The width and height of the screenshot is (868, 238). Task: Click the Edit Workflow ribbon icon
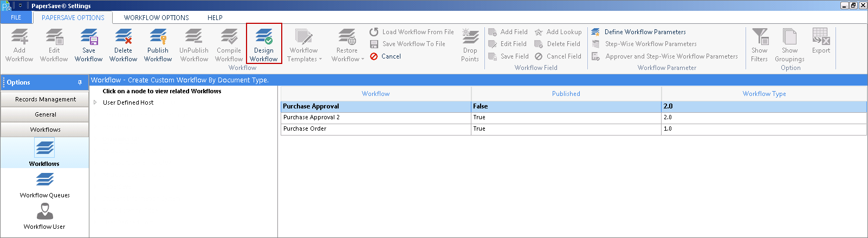coord(54,45)
